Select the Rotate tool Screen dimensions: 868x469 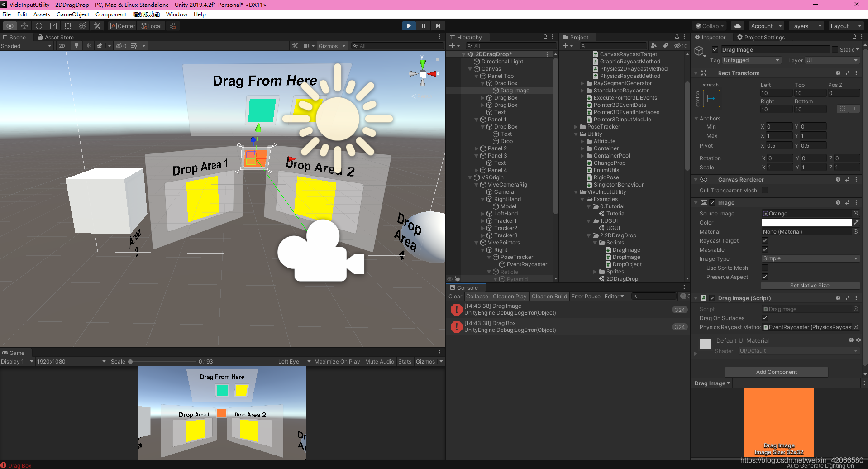point(39,26)
